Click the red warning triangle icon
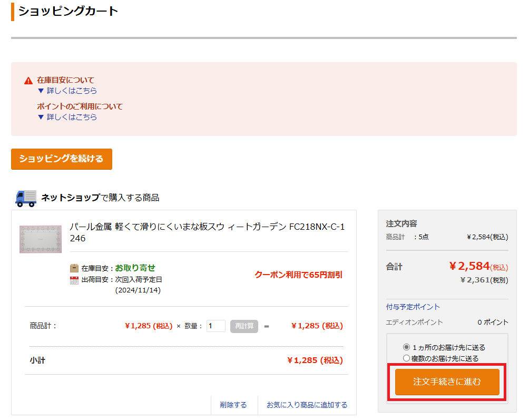The image size is (529, 420). (28, 81)
